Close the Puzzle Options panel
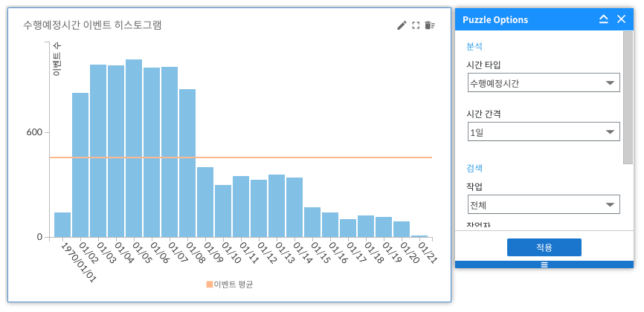644x312 pixels. click(622, 19)
